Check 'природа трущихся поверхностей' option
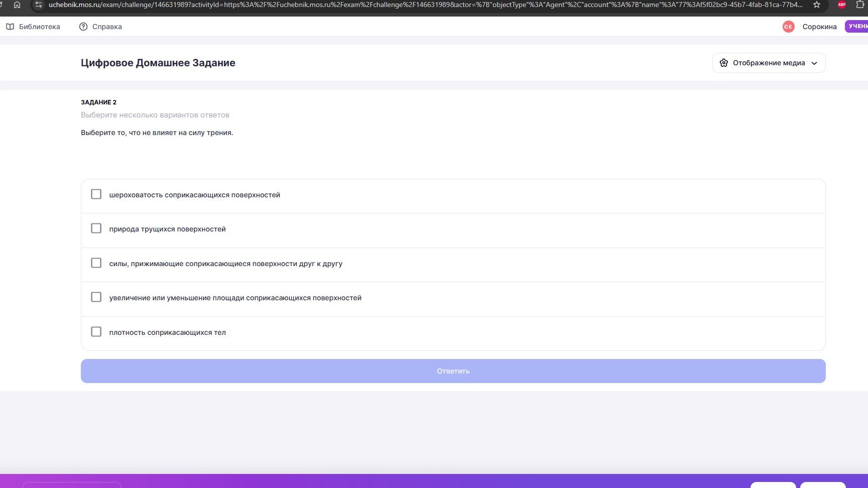 tap(96, 228)
